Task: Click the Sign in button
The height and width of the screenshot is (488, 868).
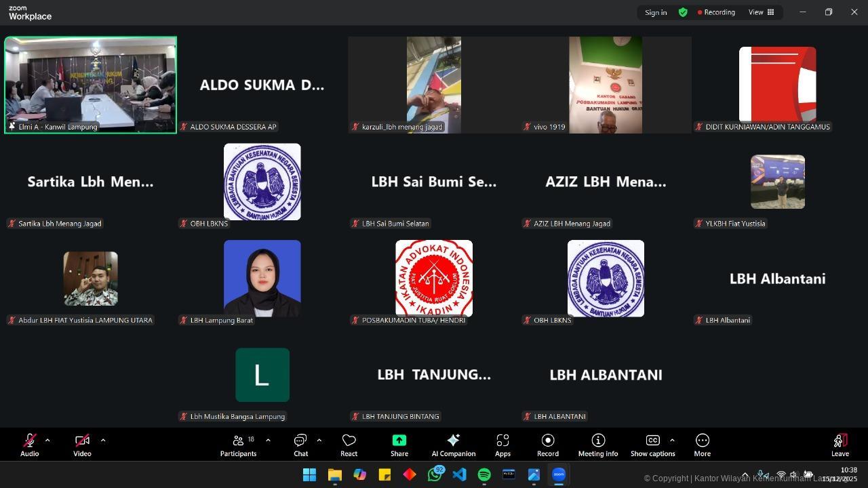Action: coord(656,12)
